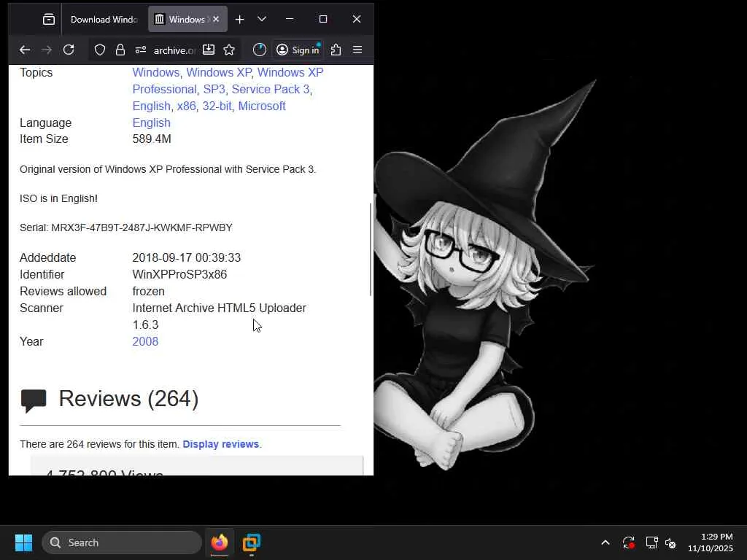Open site permissions icon in address bar
The image size is (747, 560).
[x=141, y=50]
